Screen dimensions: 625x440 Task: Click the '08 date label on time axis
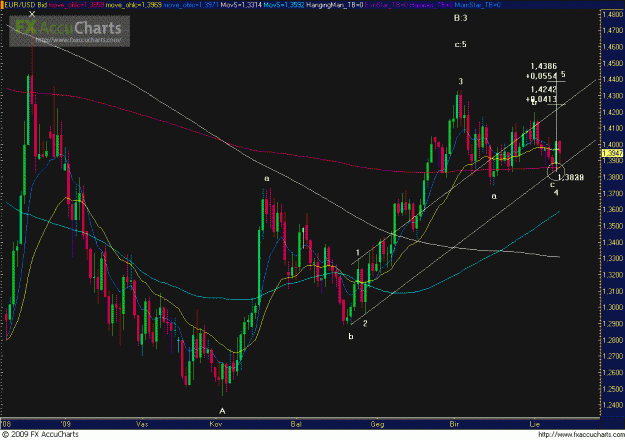click(6, 424)
